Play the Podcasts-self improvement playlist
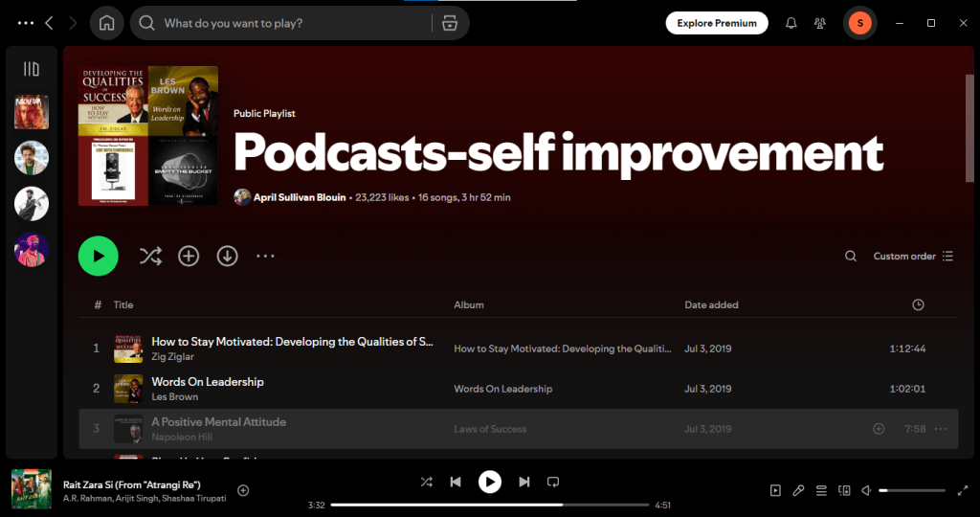The height and width of the screenshot is (517, 980). [99, 256]
